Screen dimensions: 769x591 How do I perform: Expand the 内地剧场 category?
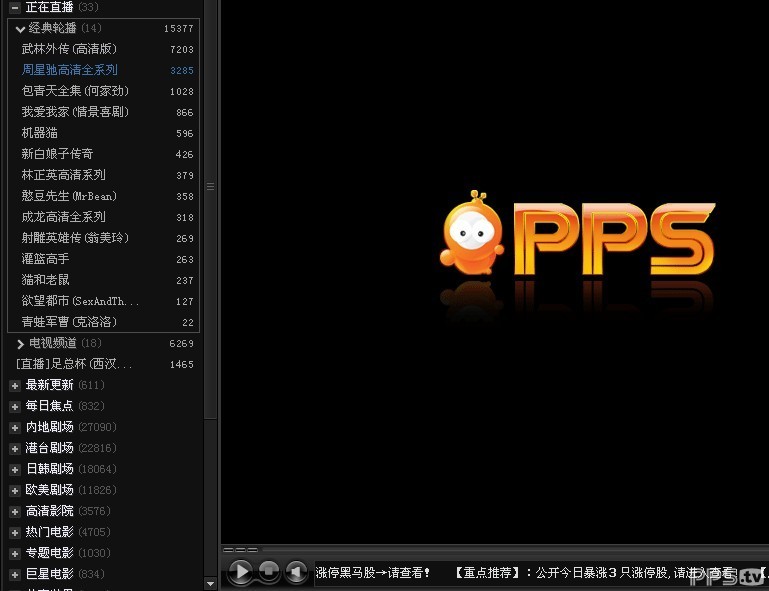click(15, 428)
